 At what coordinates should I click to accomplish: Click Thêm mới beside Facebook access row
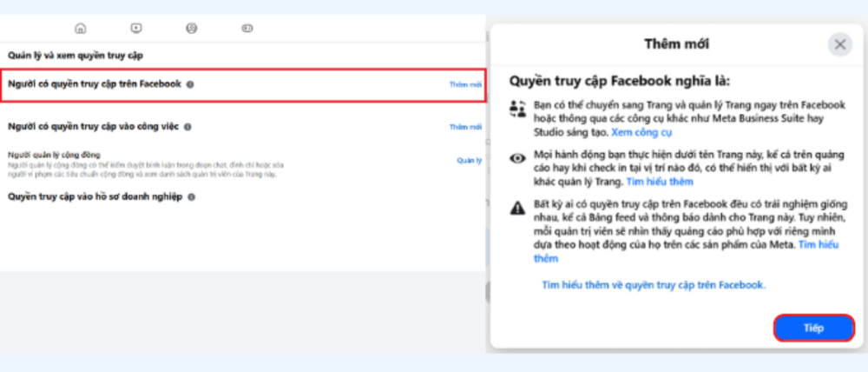pyautogui.click(x=465, y=85)
